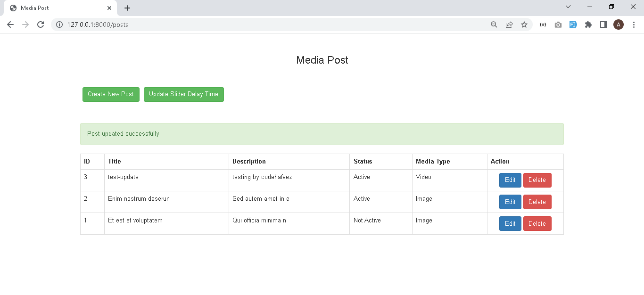The height and width of the screenshot is (295, 644).
Task: Toggle the browser side panel
Action: click(603, 25)
